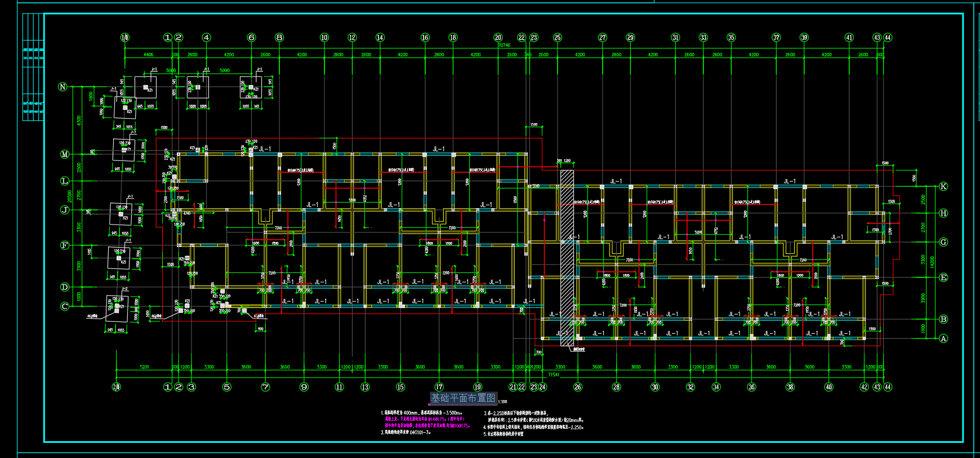Screen dimensions: 980x458
Task: Click grid axis bubble 34
Action: pos(716,387)
